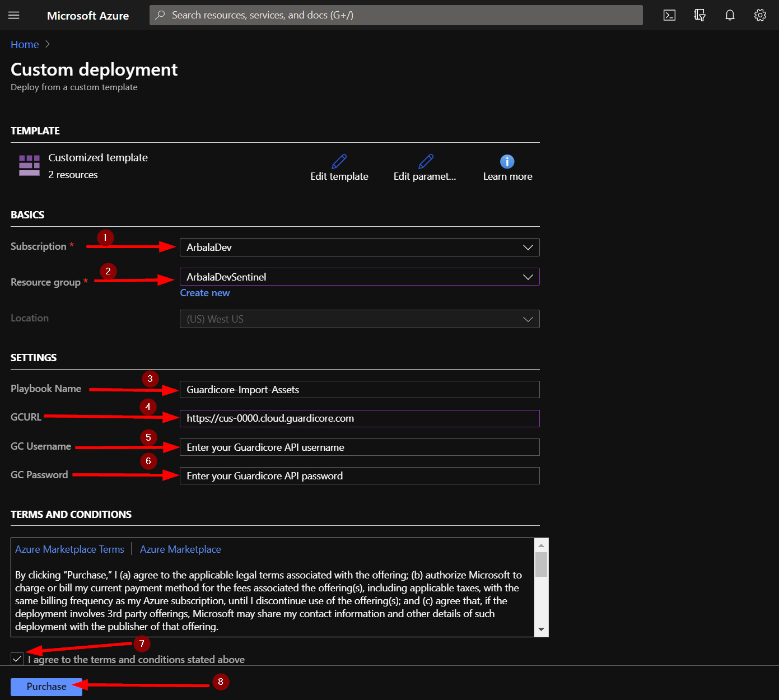779x700 pixels.
Task: Focus the Search resources, services, and docs box
Action: (x=396, y=15)
